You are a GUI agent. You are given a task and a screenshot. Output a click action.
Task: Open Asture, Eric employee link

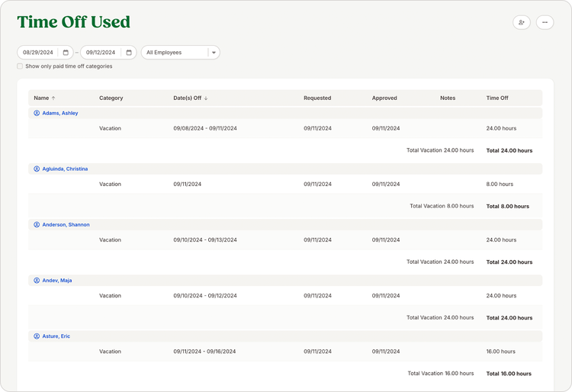(x=56, y=336)
